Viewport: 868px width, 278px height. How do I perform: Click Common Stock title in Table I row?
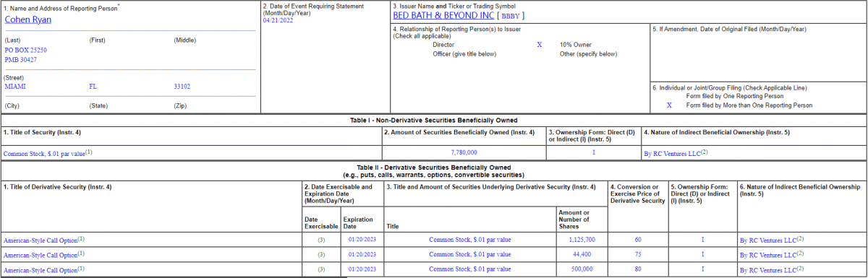(x=44, y=153)
